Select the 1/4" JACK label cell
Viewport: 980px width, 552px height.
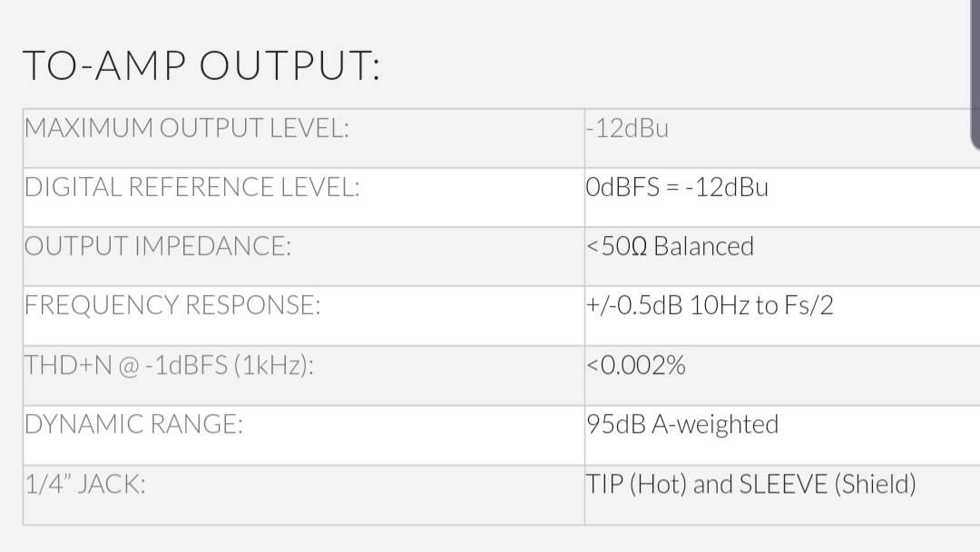coord(85,484)
